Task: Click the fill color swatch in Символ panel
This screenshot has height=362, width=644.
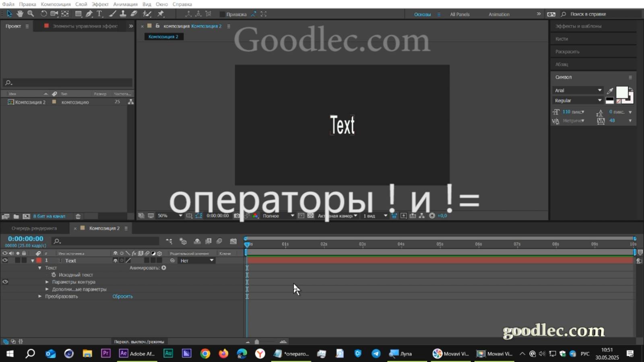Action: coord(622,93)
